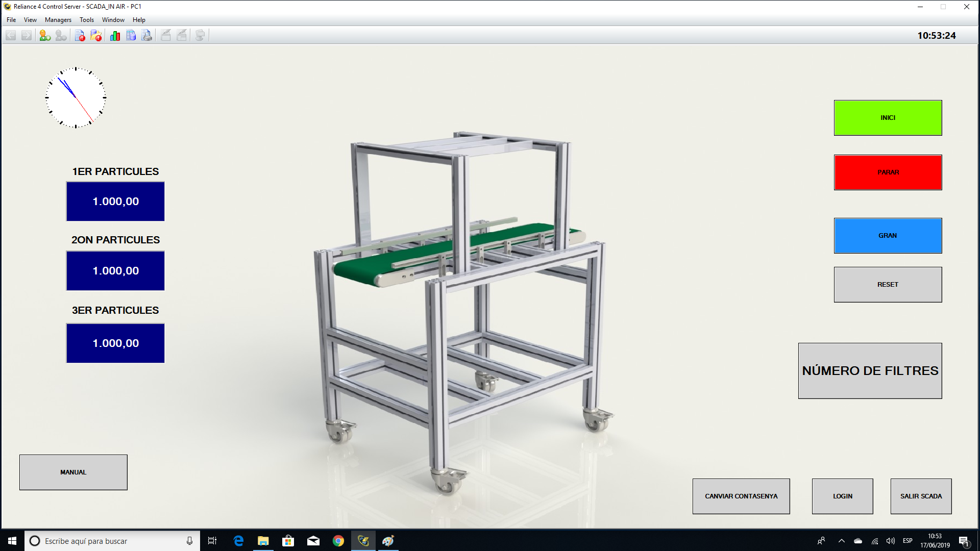Show hidden system tray icons

pyautogui.click(x=842, y=541)
